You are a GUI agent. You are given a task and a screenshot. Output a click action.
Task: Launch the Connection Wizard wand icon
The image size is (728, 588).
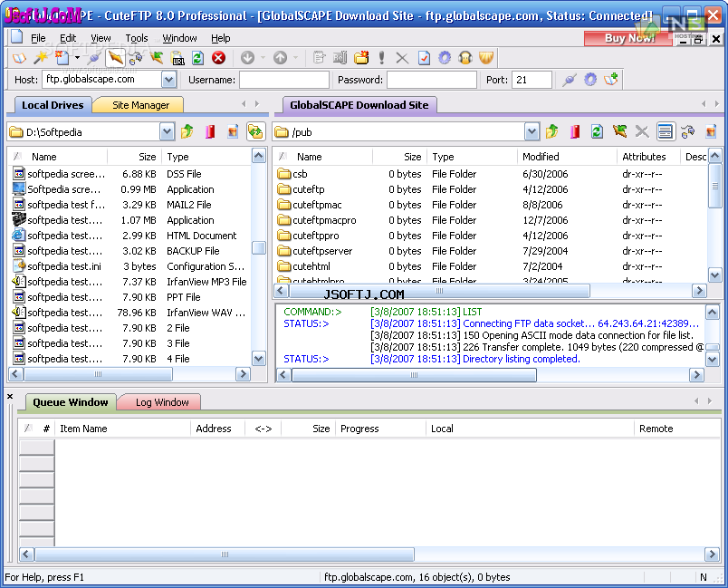click(41, 58)
